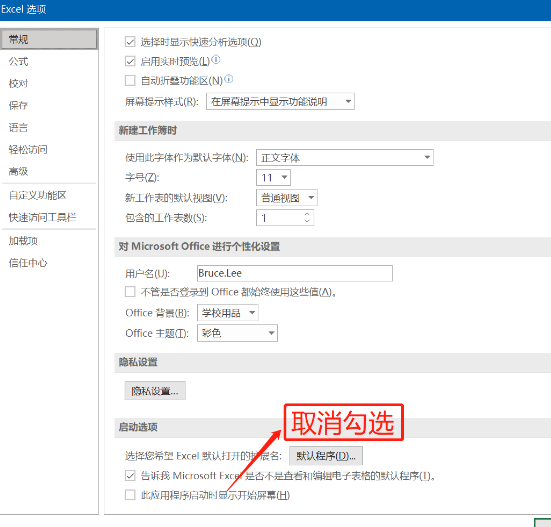Go to 自定义功能区 settings
The height and width of the screenshot is (527, 551).
(38, 195)
